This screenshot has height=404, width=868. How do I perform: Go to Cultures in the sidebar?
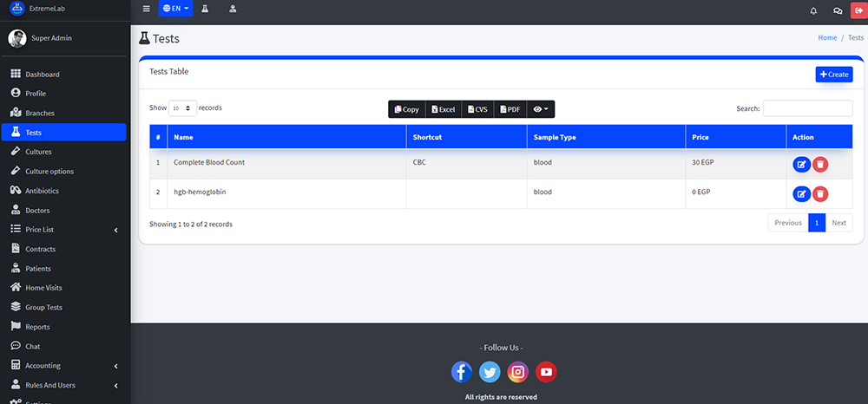tap(38, 152)
